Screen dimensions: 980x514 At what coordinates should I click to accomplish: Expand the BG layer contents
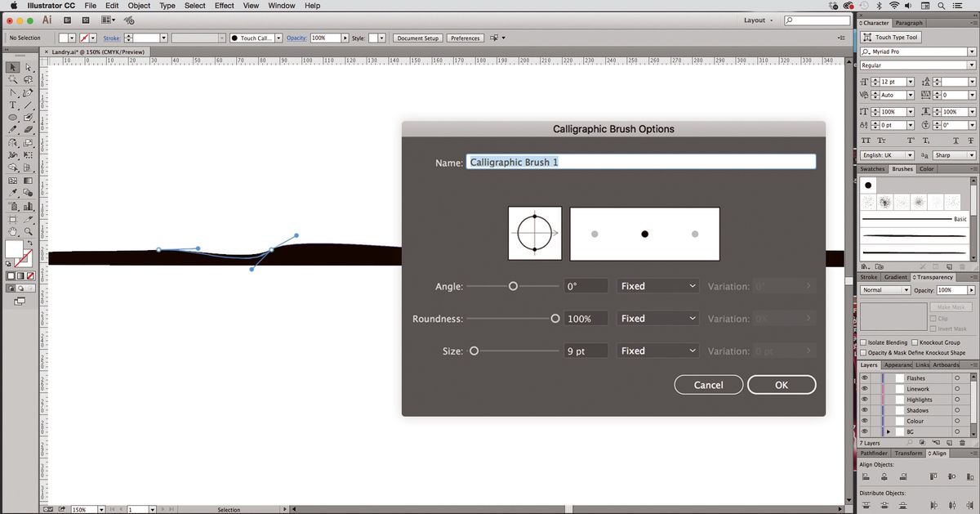tap(889, 431)
